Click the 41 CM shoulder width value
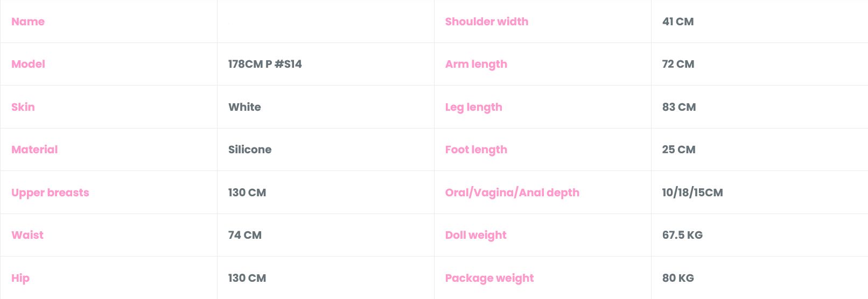Screen dimensions: 868x299 [x=678, y=22]
